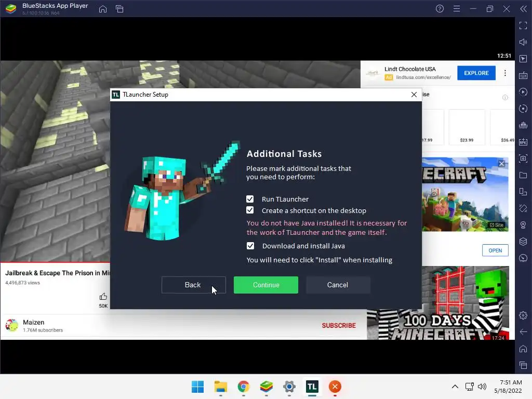
Task: Click the Maizen channel name
Action: pyautogui.click(x=34, y=322)
